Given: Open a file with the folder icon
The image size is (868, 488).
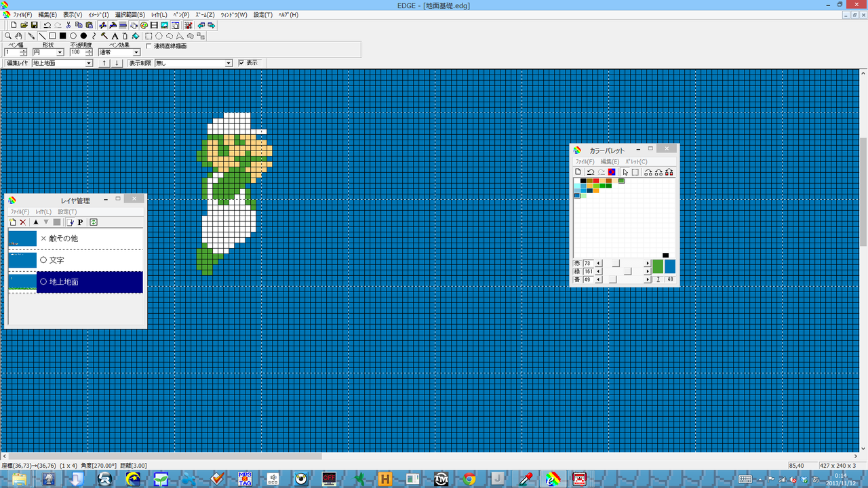Looking at the screenshot, I should 24,25.
